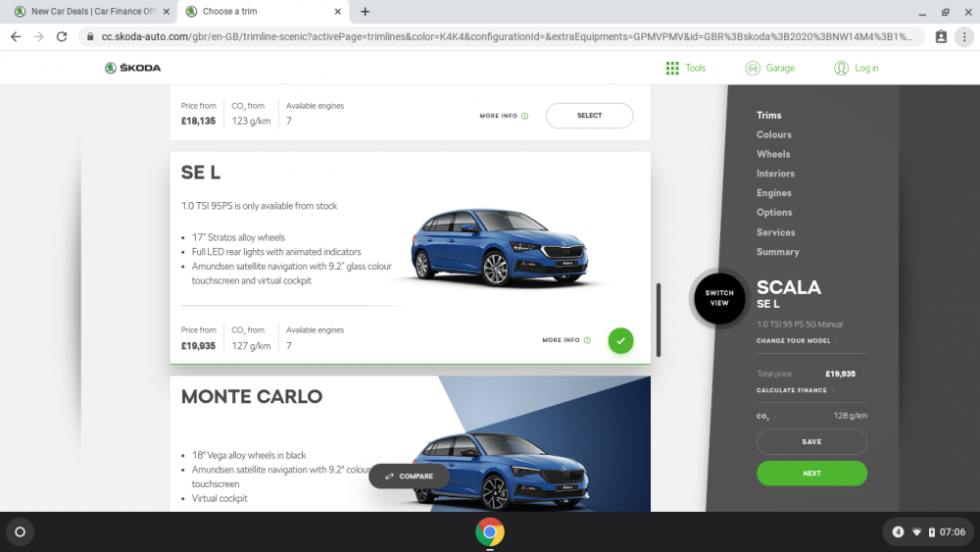Image resolution: width=980 pixels, height=552 pixels.
Task: Click Change Your Model link
Action: point(794,340)
